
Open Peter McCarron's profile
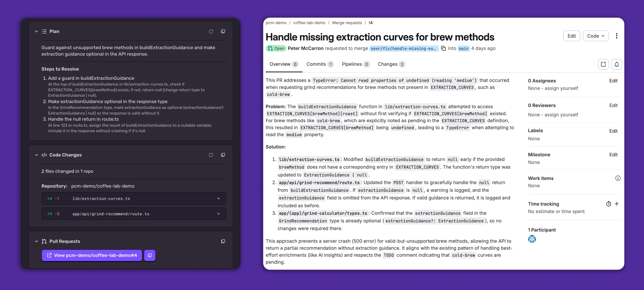306,48
